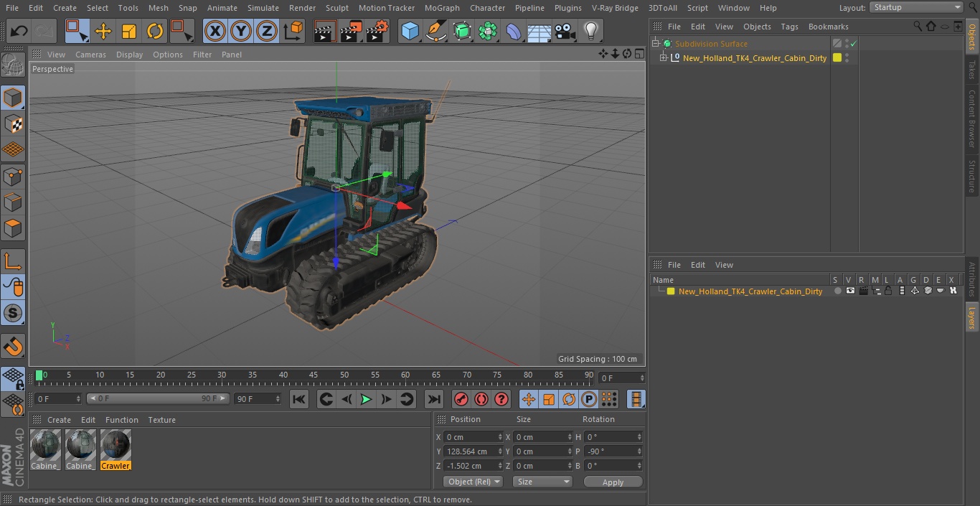
Task: Toggle layer render clapper icon
Action: pyautogui.click(x=863, y=291)
